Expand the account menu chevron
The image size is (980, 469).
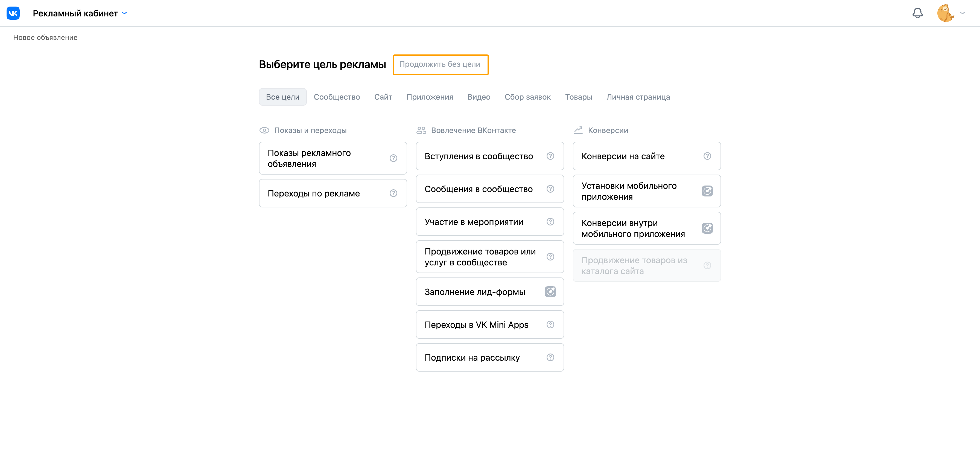[x=962, y=13]
